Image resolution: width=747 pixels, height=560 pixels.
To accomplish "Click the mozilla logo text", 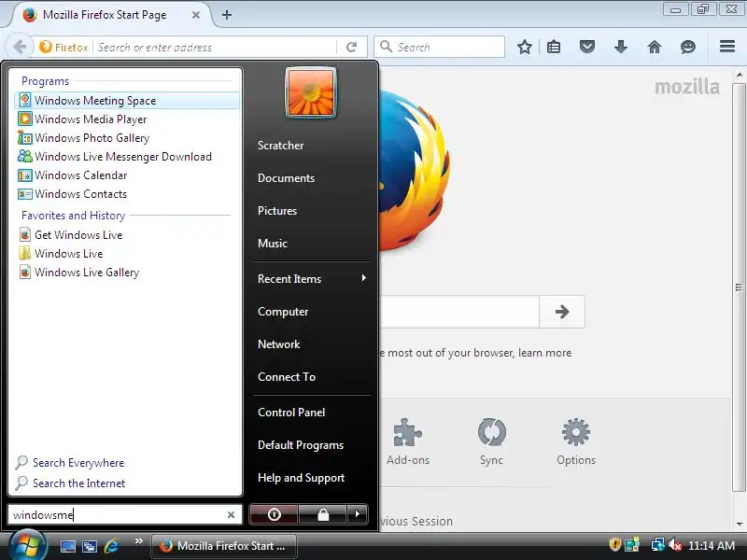I will pos(687,87).
